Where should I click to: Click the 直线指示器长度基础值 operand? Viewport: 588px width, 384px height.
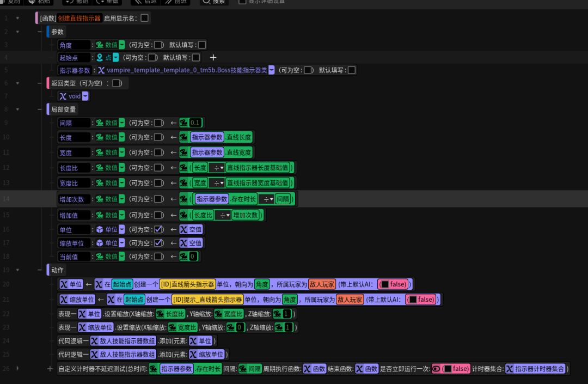pyautogui.click(x=257, y=168)
